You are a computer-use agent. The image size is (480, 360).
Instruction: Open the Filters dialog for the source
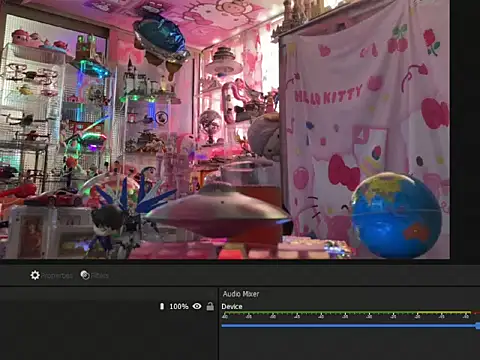pos(95,275)
